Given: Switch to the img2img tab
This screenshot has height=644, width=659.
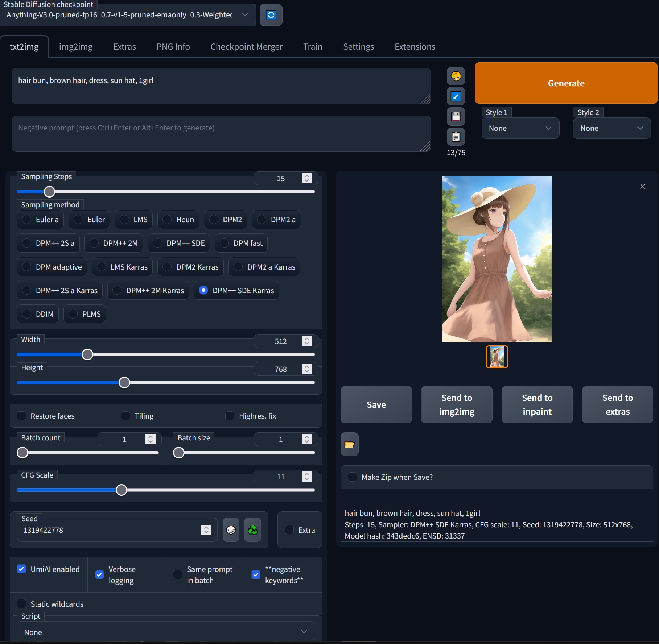Looking at the screenshot, I should click(x=76, y=47).
